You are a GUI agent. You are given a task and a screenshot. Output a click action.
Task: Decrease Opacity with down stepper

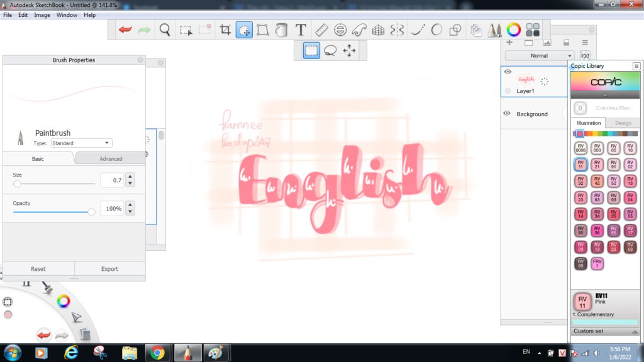click(130, 212)
